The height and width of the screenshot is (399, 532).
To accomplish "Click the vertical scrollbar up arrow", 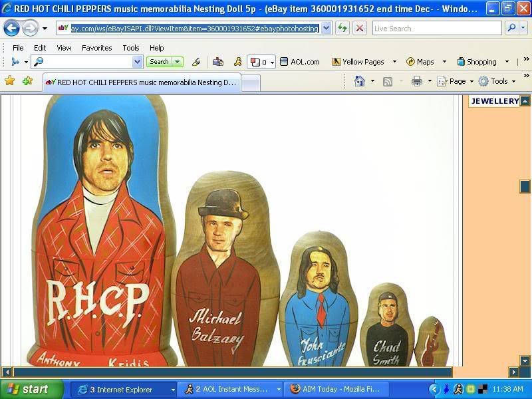I will (x=525, y=101).
